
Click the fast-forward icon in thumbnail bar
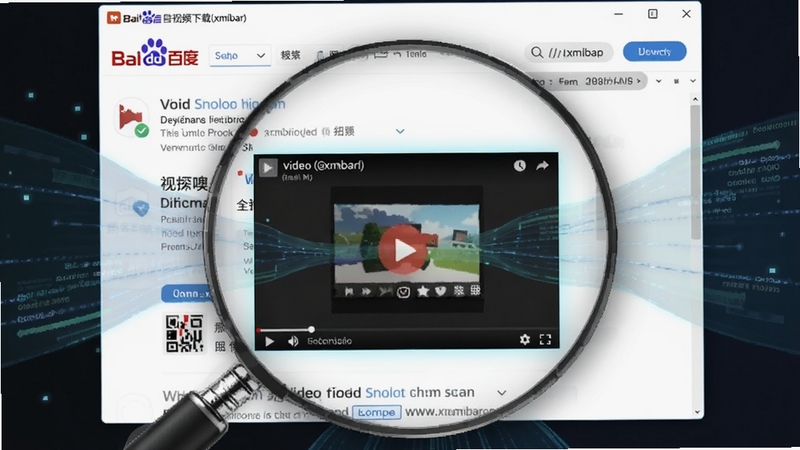(x=366, y=291)
